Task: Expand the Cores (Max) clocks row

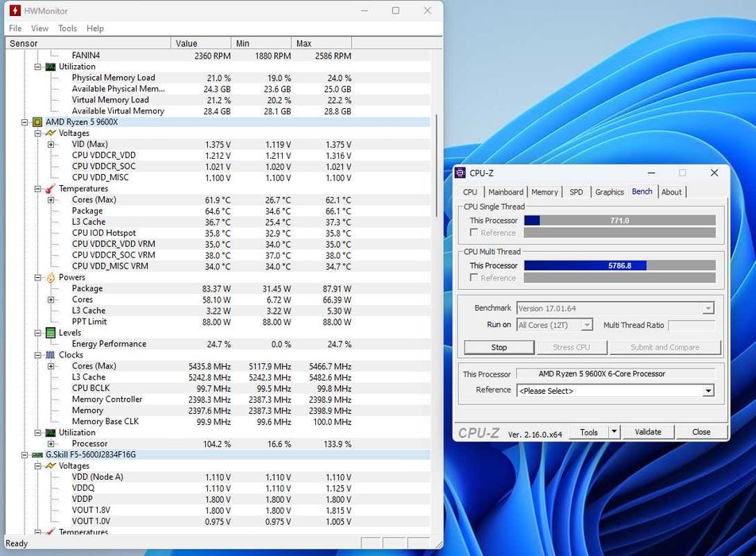Action: tap(51, 366)
